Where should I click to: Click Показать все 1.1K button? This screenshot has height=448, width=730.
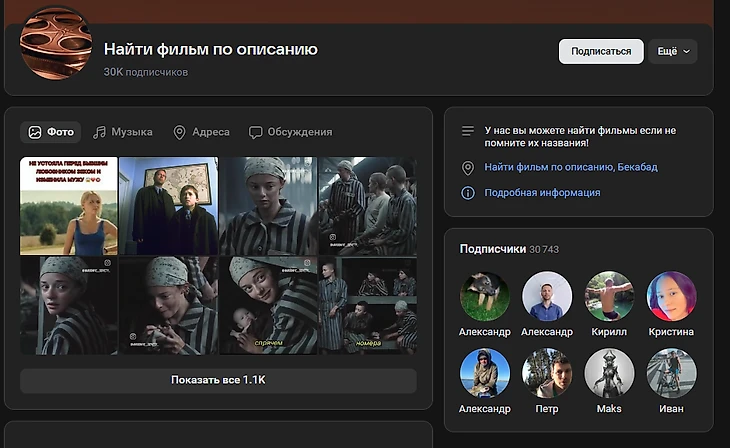(218, 381)
